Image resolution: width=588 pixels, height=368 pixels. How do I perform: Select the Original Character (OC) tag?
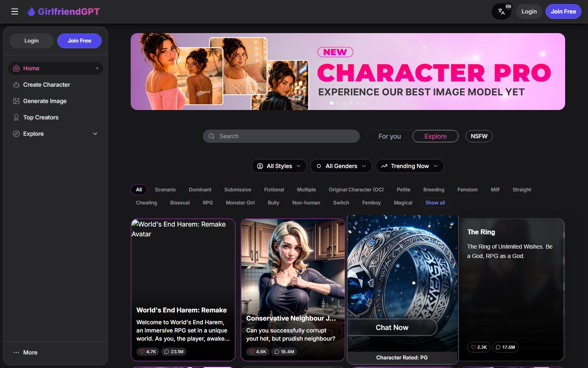click(x=356, y=190)
